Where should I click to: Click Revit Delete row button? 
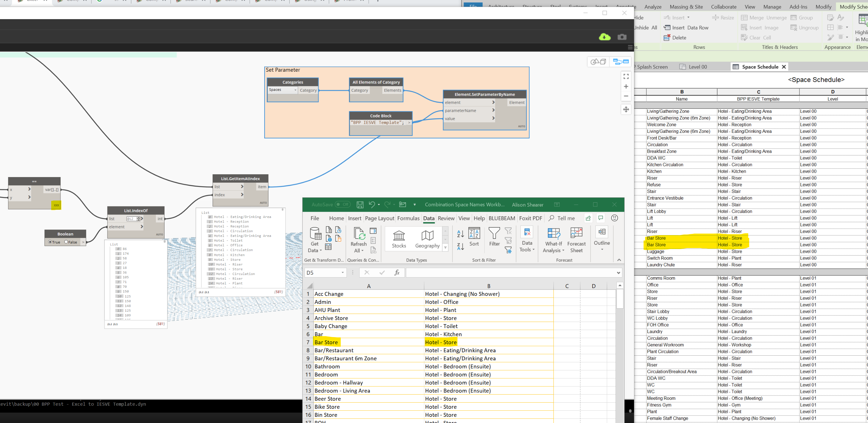coord(675,38)
